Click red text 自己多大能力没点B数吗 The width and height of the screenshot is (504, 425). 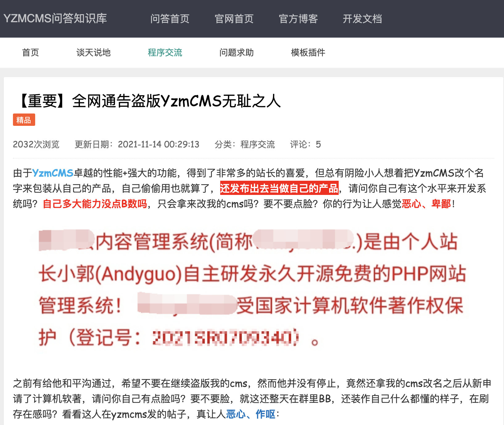point(95,204)
